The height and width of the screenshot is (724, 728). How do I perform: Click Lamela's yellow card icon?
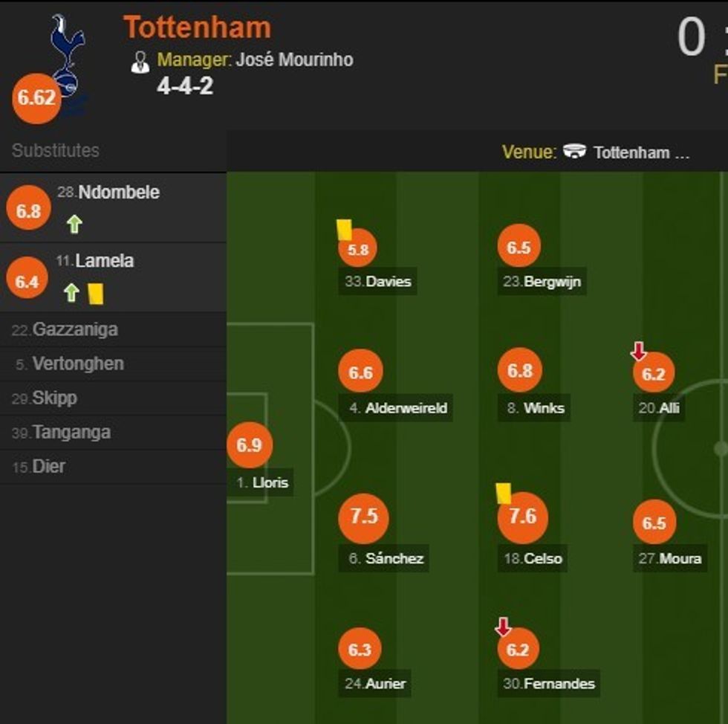pos(95,294)
